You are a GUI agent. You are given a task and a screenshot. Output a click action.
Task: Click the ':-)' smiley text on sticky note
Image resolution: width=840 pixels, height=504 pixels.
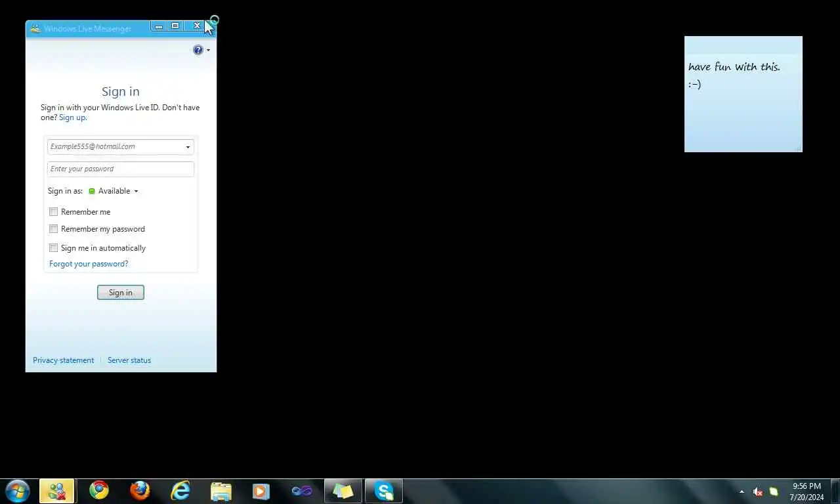point(695,84)
